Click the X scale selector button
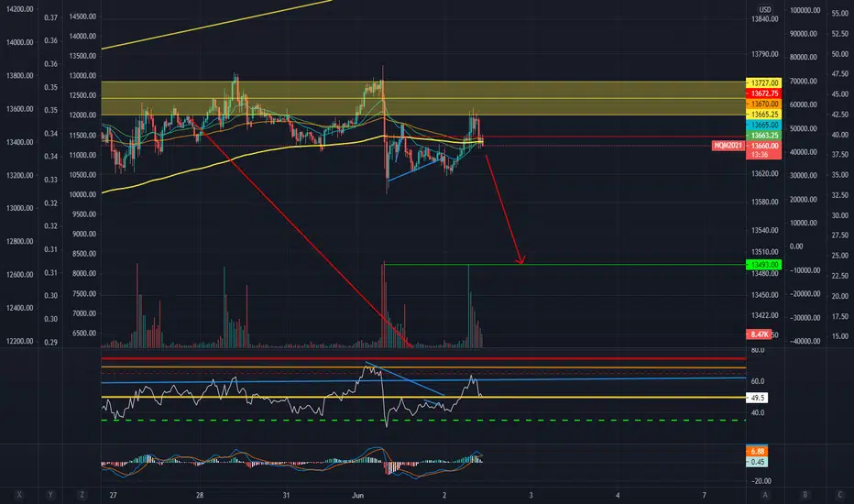Screen dimensions: 854x504 pos(19,495)
